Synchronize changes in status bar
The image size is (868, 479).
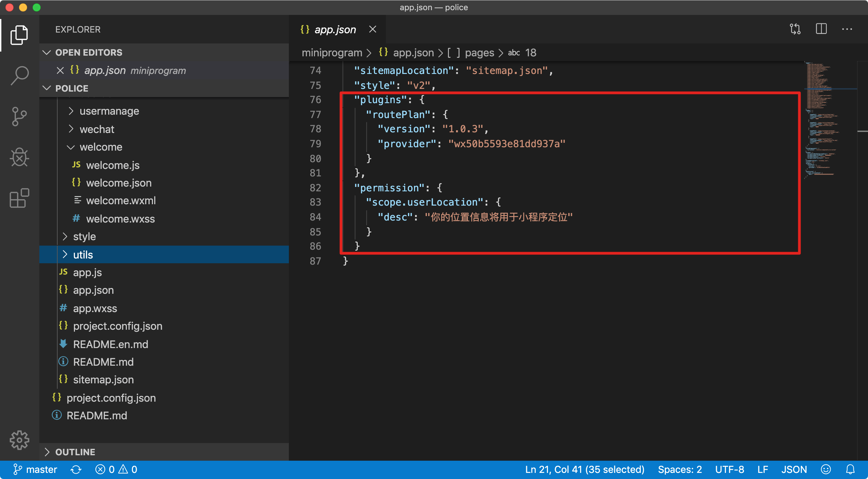tap(76, 470)
